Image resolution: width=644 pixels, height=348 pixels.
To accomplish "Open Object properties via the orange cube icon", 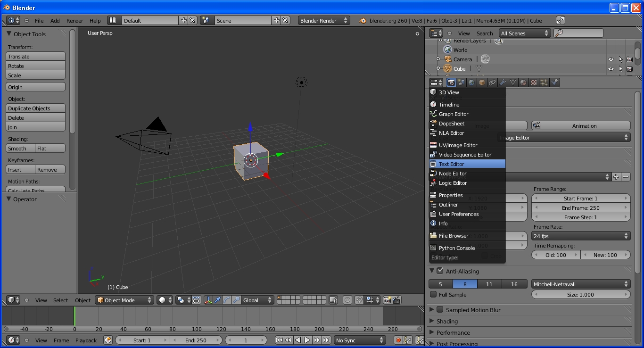I will tap(482, 82).
